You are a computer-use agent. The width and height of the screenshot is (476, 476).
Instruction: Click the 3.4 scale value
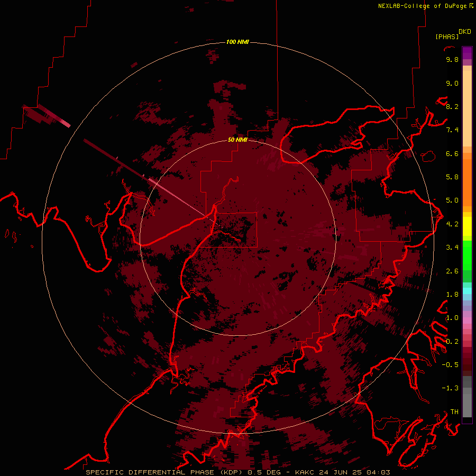pos(452,248)
